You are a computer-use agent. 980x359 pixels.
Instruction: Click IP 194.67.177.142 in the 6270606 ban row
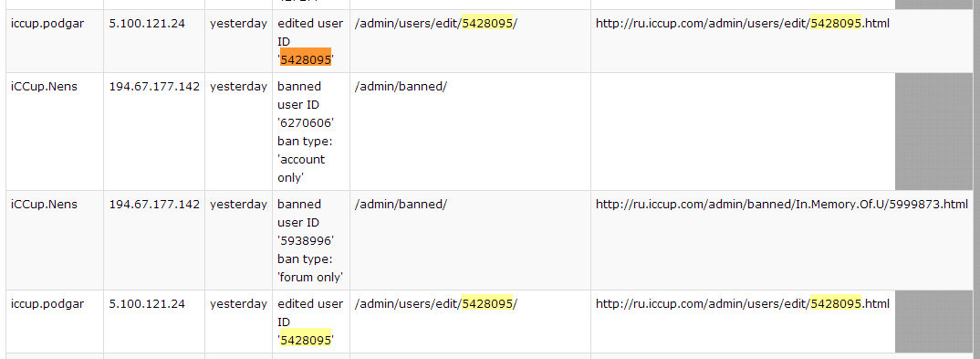(x=154, y=86)
